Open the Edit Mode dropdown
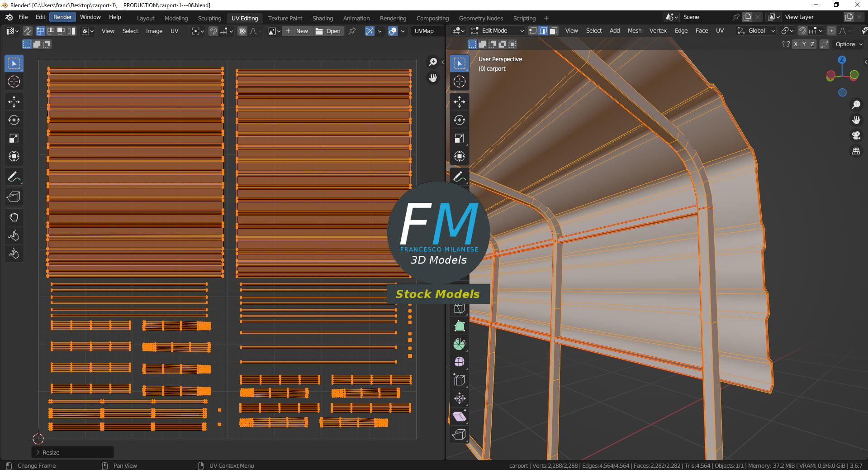868x470 pixels. (497, 30)
